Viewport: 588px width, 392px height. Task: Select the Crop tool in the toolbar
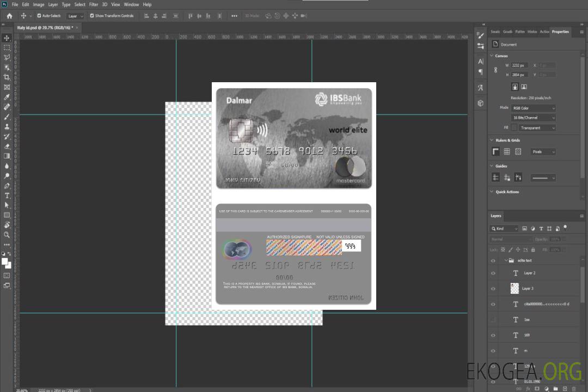(x=7, y=77)
